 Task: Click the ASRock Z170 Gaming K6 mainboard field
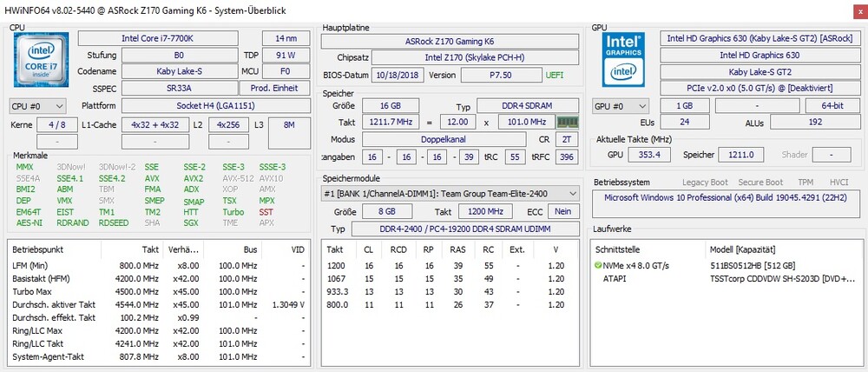point(450,42)
